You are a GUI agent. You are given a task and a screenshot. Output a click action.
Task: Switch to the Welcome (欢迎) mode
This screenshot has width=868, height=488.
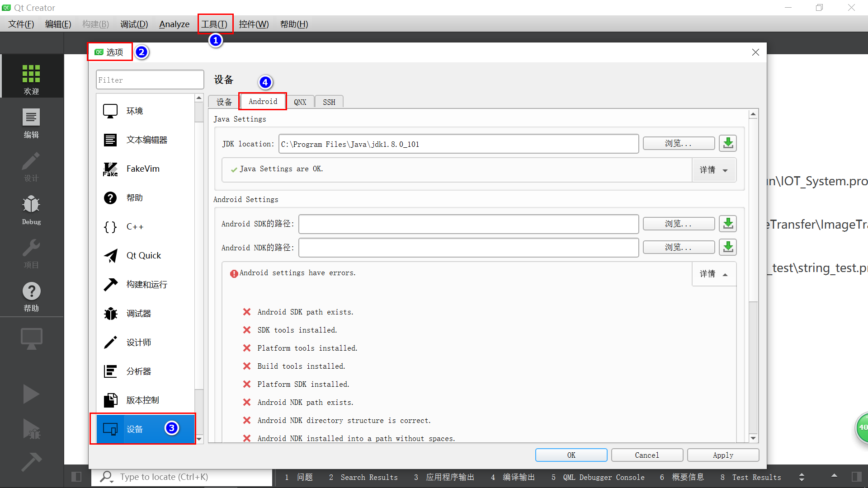[x=31, y=79]
